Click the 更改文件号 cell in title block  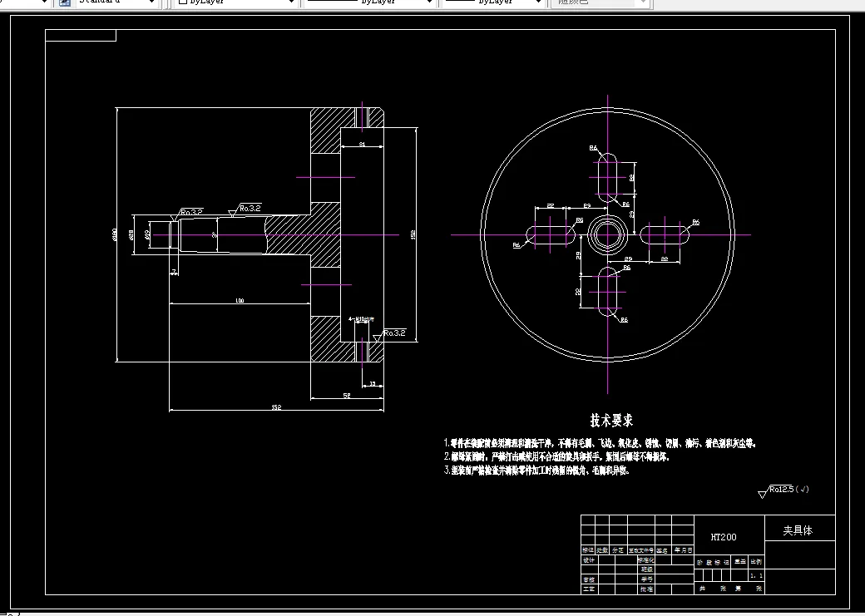pos(641,549)
